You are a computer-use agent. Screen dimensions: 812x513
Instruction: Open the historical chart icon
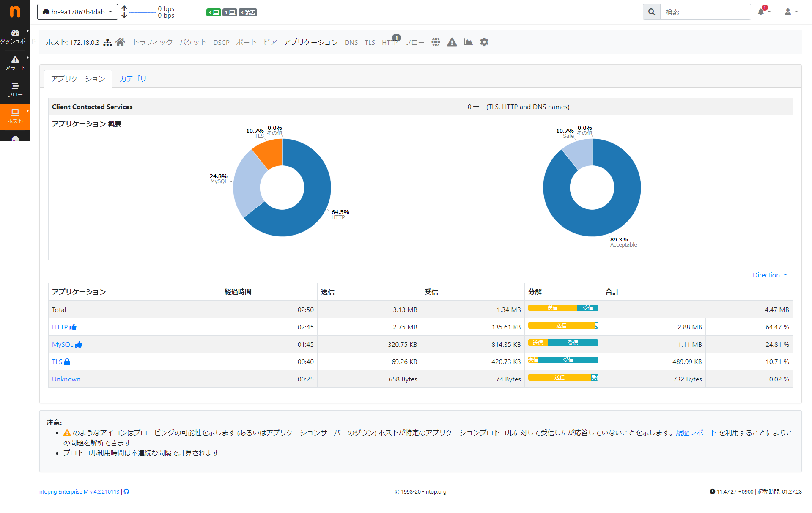tap(468, 42)
